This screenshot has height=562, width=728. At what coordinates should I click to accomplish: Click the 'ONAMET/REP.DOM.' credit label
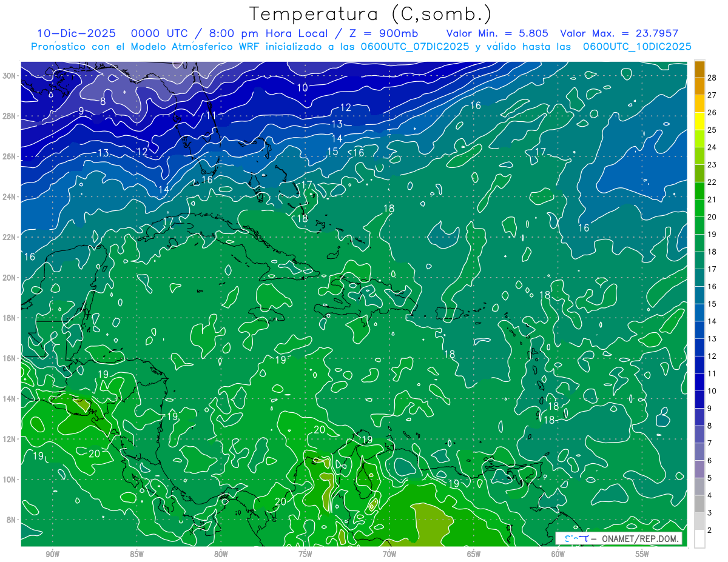(641, 538)
